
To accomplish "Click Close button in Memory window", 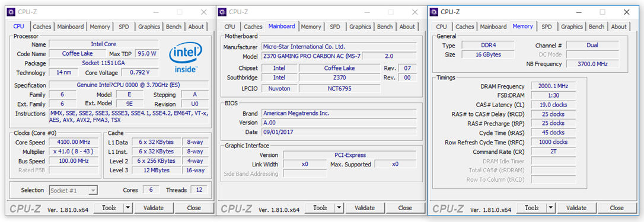I will (x=617, y=208).
